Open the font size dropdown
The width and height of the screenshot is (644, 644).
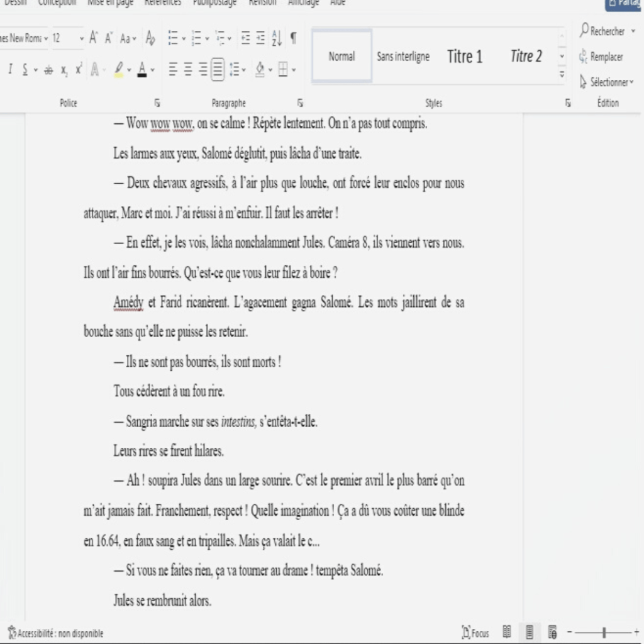click(x=81, y=38)
